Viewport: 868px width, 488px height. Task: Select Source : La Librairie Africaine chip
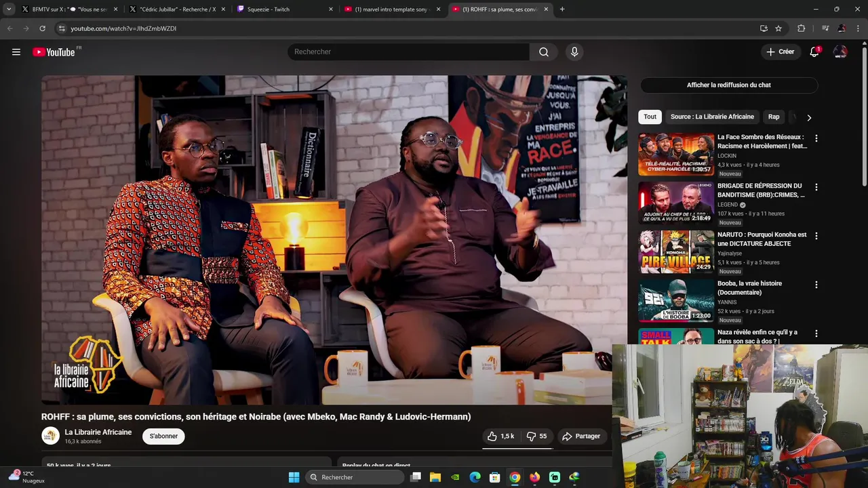click(x=712, y=117)
